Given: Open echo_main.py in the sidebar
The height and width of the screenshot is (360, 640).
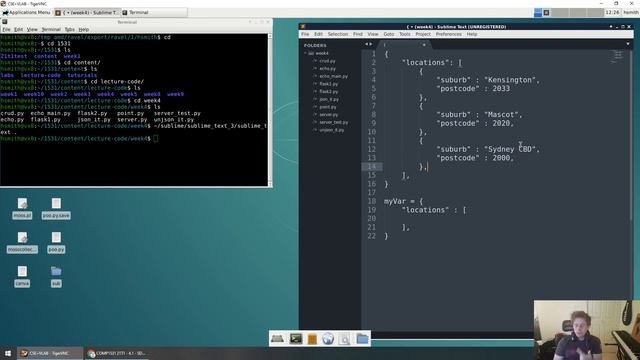Looking at the screenshot, I should [333, 76].
